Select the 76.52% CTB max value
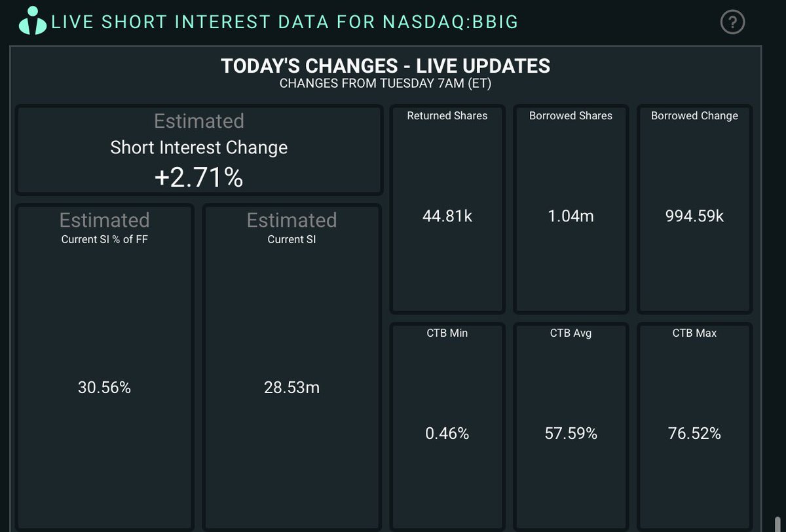This screenshot has height=532, width=786. click(694, 433)
